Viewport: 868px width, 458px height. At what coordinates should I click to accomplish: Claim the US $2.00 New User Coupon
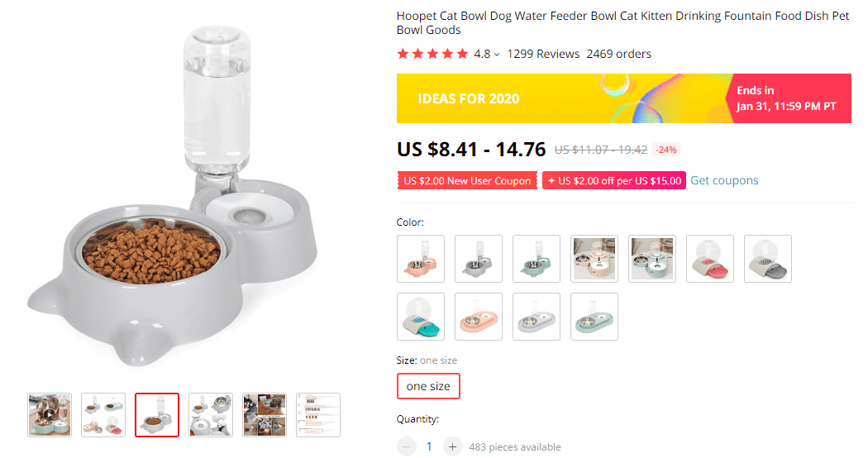click(x=467, y=181)
